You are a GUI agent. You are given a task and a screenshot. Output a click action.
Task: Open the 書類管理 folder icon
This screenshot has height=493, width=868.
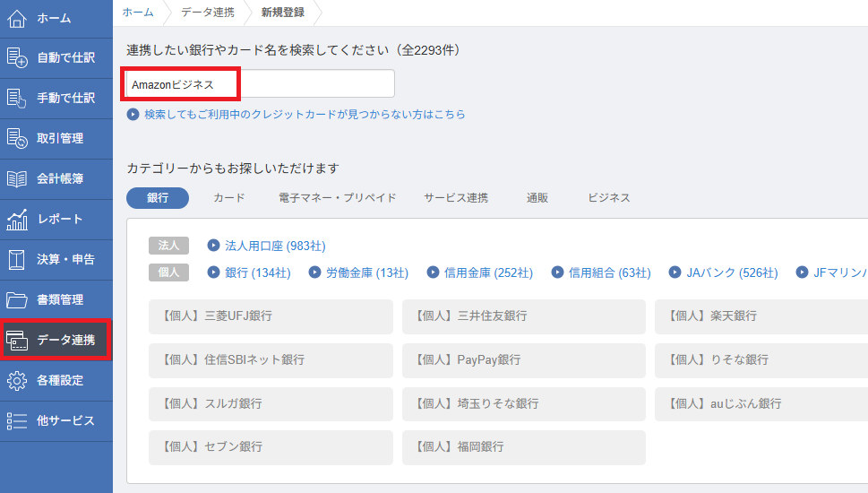tap(18, 300)
